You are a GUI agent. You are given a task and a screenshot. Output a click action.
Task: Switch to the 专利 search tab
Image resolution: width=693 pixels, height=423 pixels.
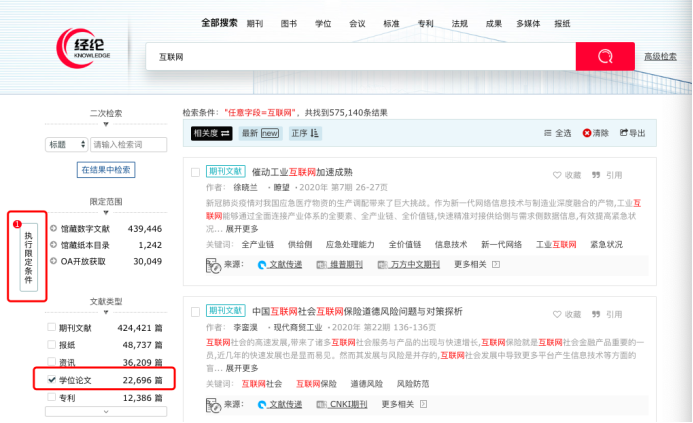(x=425, y=22)
